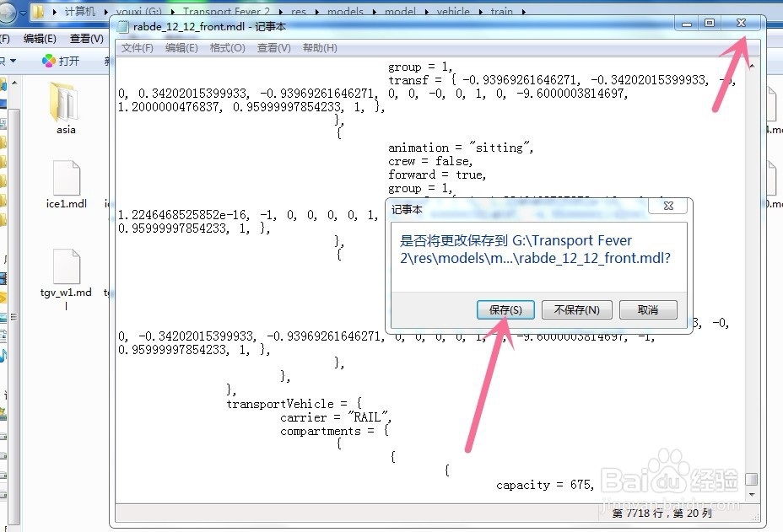Cancel (取消) the save prompt
Image resolution: width=783 pixels, height=532 pixels.
point(648,309)
